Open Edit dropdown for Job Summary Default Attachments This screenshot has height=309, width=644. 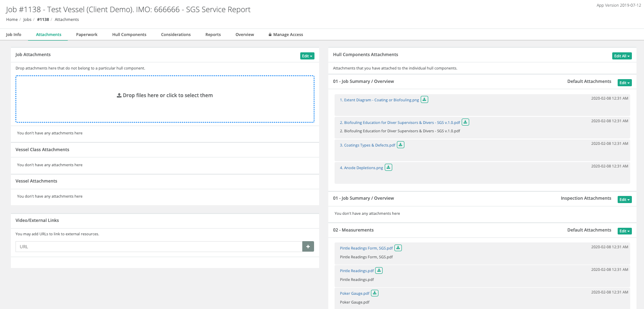click(624, 83)
